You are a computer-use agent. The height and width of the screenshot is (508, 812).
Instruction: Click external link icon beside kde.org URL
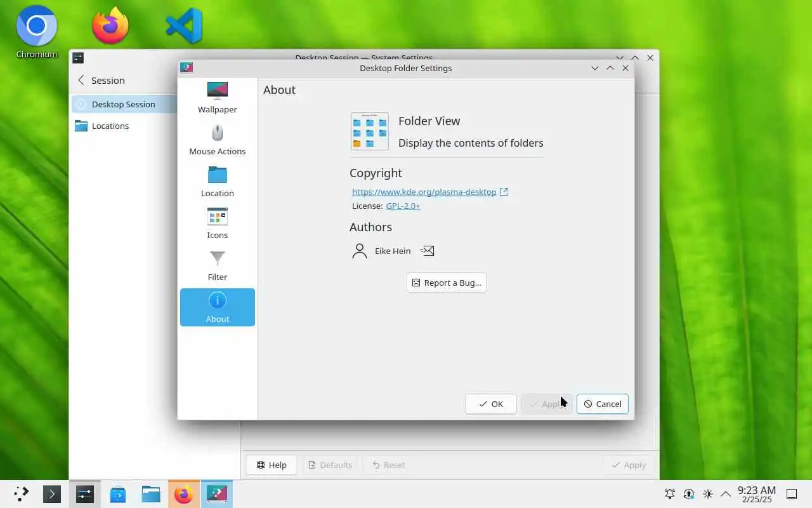504,192
